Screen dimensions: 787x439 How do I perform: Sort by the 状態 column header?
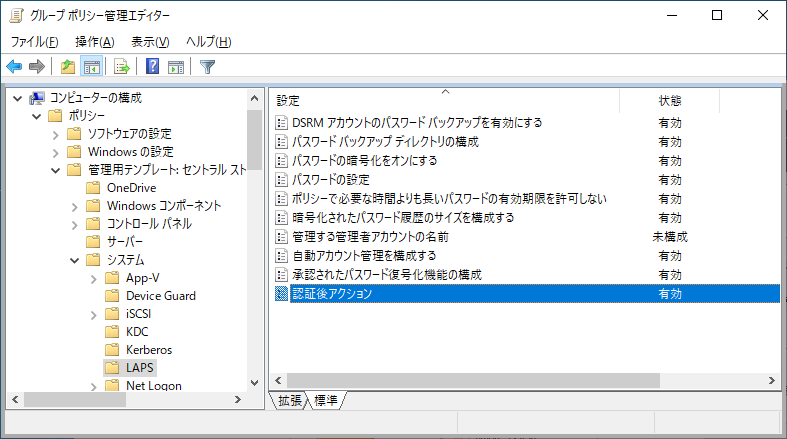(x=669, y=101)
